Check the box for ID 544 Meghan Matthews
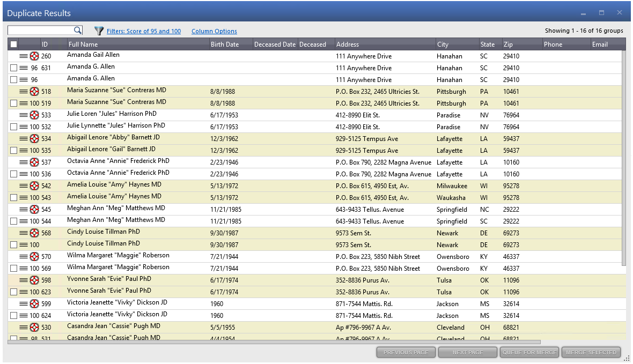 (14, 221)
